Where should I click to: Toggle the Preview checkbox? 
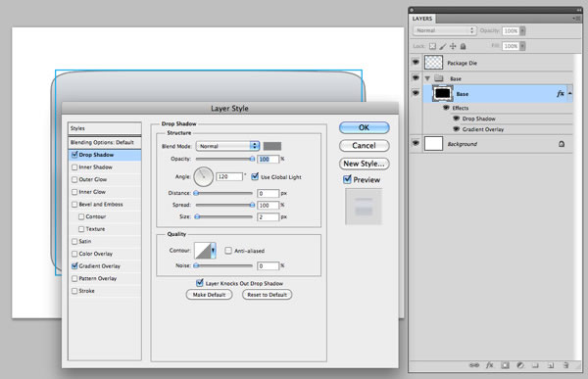[347, 179]
